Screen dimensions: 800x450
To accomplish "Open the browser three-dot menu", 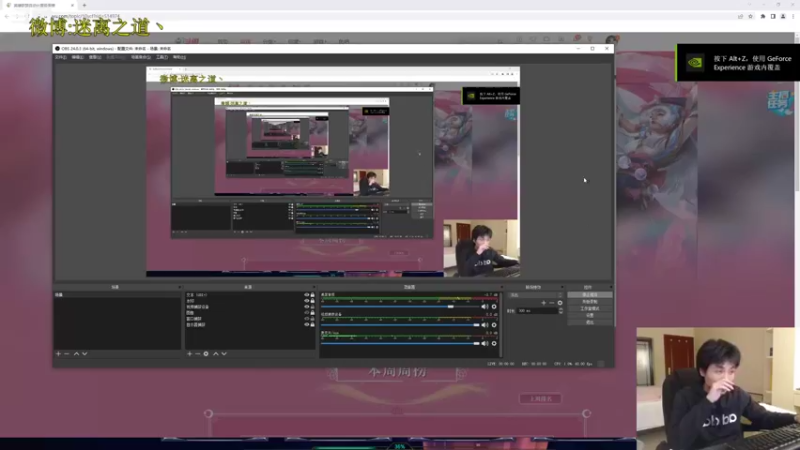I will [x=793, y=16].
